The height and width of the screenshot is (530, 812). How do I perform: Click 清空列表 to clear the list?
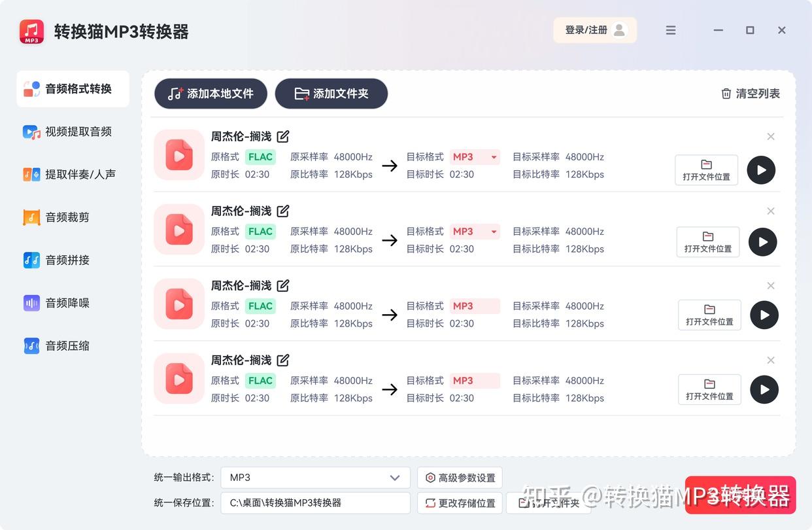coord(750,94)
